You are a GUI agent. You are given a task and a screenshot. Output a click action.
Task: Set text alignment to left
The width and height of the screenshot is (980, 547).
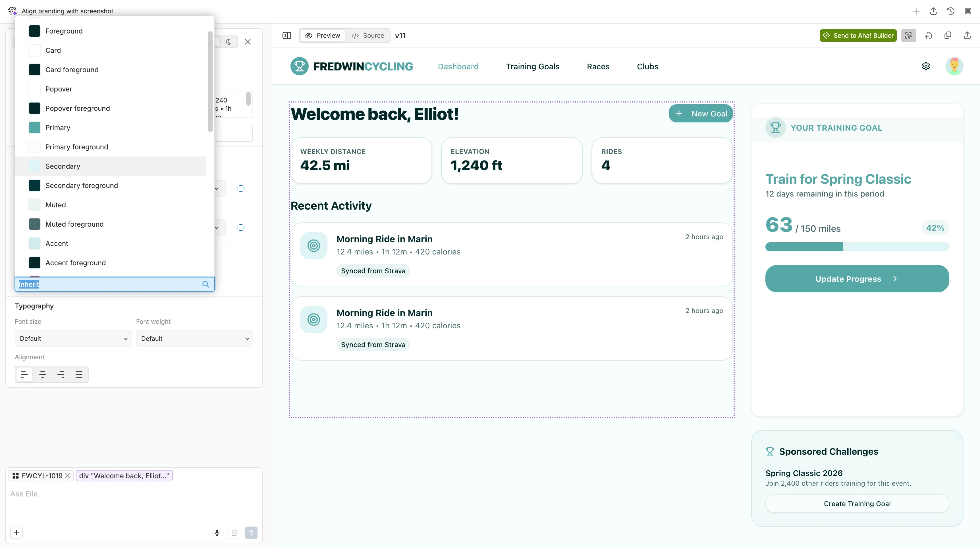(24, 374)
